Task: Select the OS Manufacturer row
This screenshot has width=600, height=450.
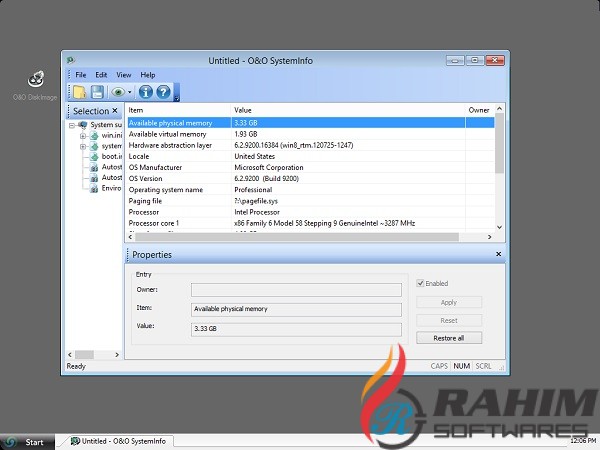Action: [310, 168]
